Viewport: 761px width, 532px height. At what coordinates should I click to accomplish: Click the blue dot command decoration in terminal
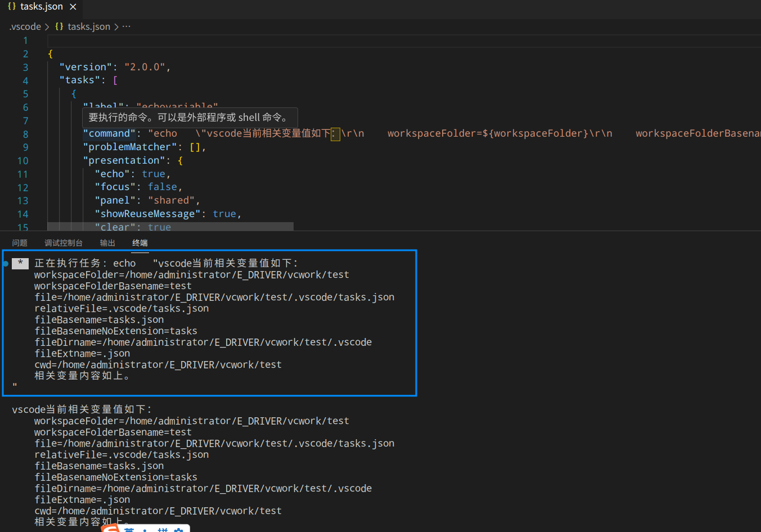coord(6,263)
